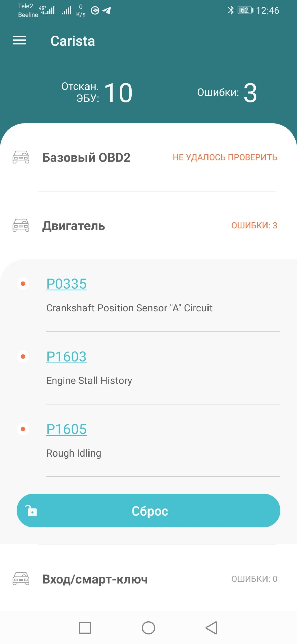Collapse the Двигатель error section

(x=73, y=226)
